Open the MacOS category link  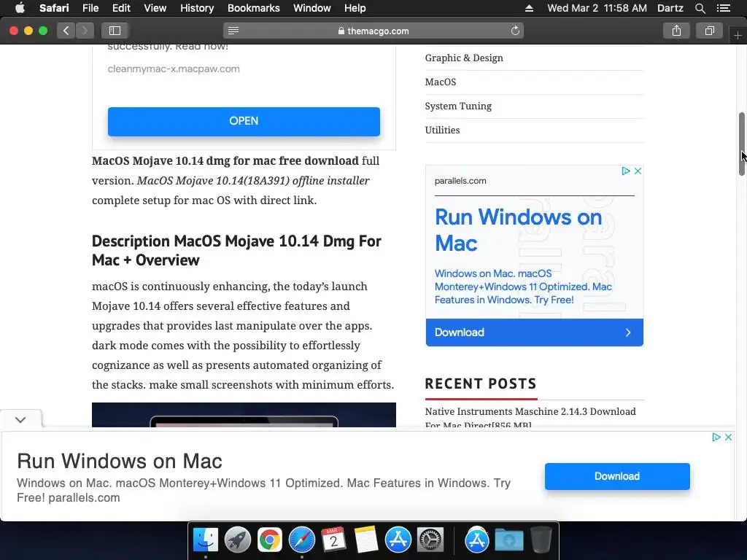click(440, 82)
